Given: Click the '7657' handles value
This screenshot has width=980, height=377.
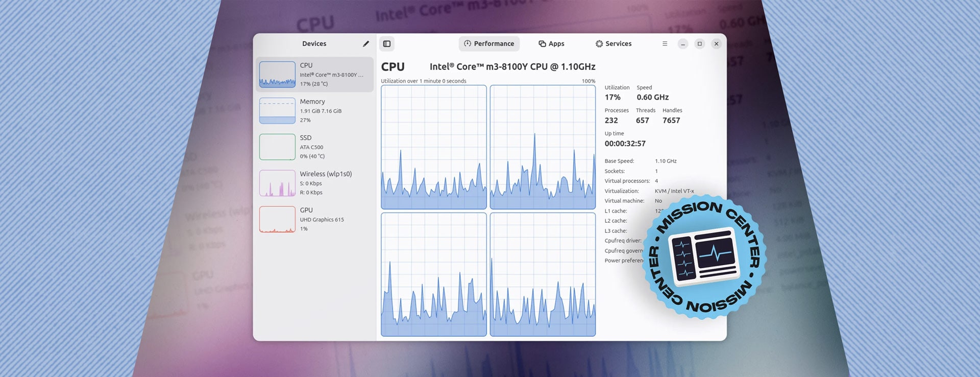Looking at the screenshot, I should click(671, 121).
